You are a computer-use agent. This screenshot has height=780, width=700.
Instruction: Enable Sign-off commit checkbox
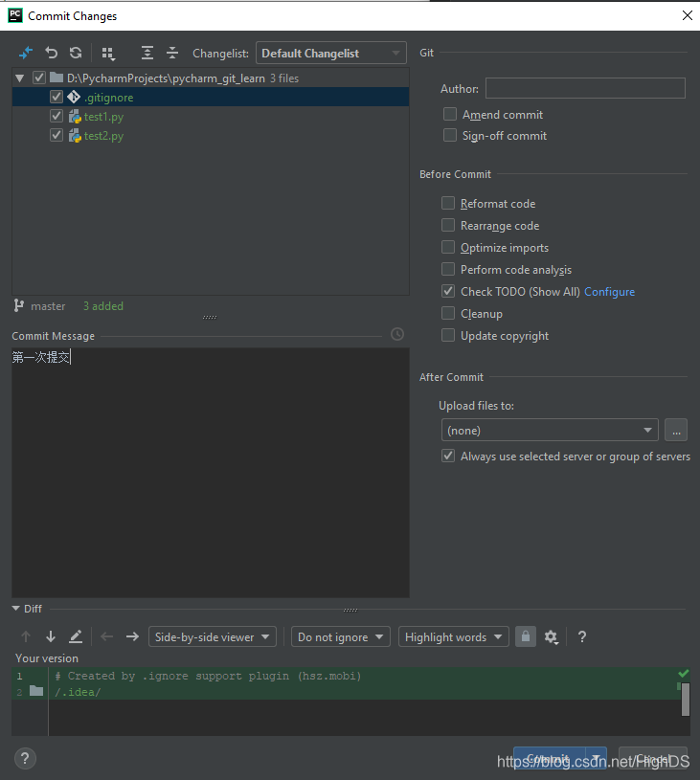coord(449,135)
